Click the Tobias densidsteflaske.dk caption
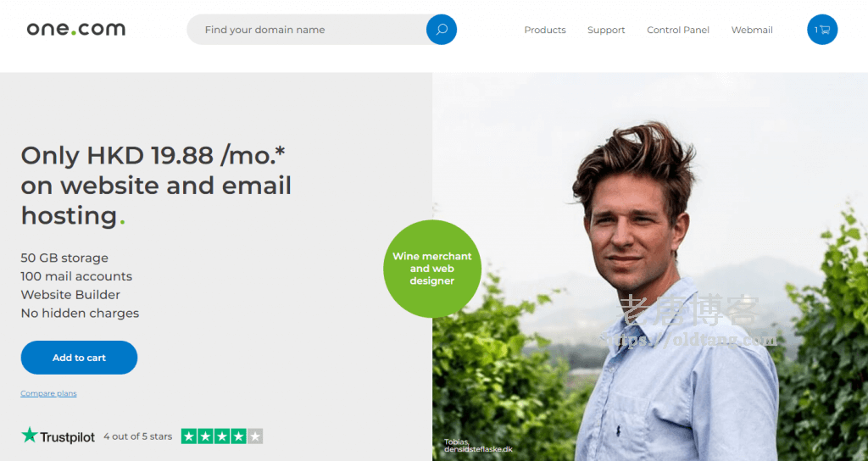Viewport: 868px width, 461px height. 478,446
